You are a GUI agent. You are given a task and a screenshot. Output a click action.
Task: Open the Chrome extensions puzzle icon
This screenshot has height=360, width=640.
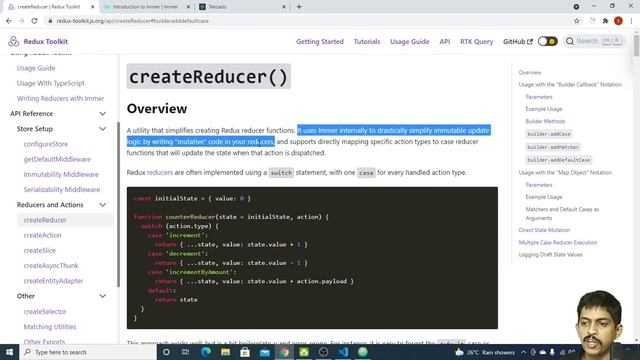click(606, 21)
